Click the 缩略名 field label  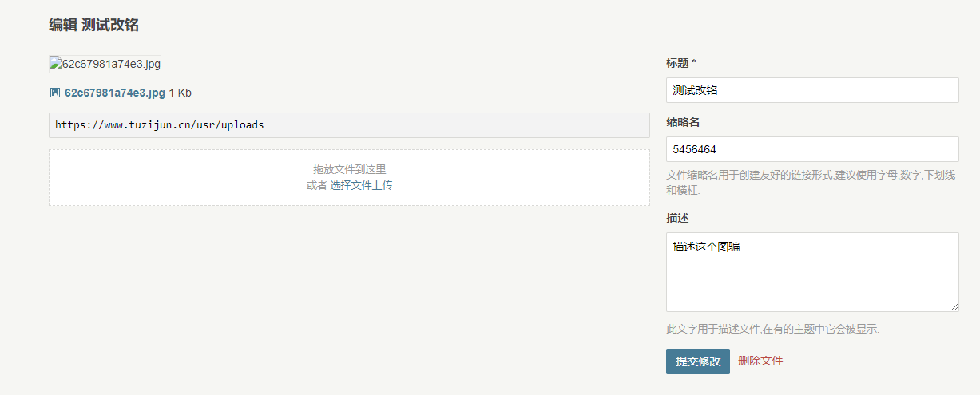(683, 122)
